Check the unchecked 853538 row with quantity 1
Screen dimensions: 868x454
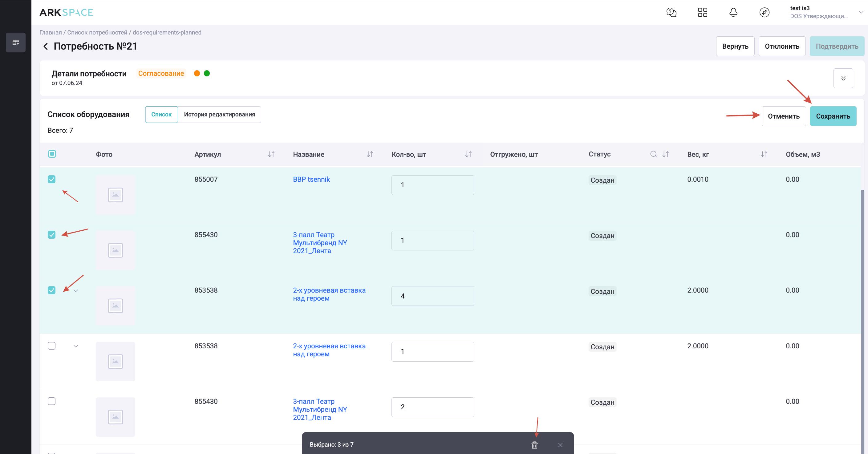tap(51, 346)
